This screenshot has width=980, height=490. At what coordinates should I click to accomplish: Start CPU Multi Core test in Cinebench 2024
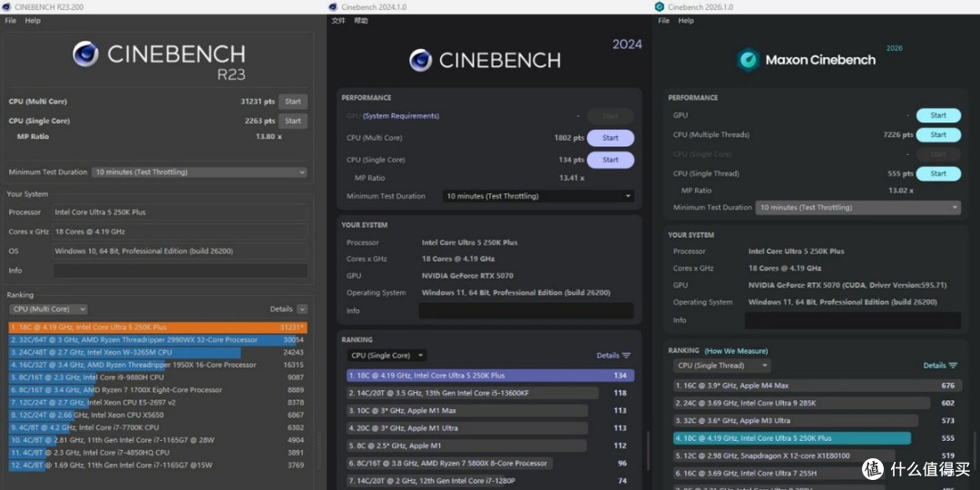coord(611,138)
